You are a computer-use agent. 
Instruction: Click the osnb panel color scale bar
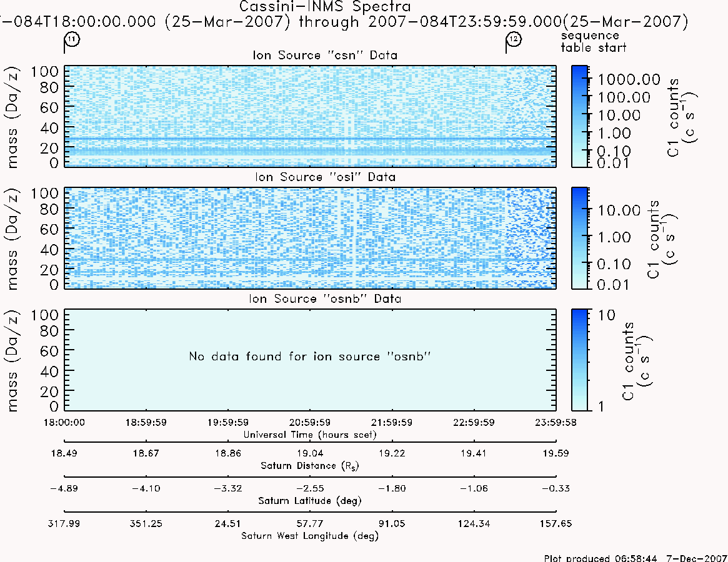coord(579,360)
